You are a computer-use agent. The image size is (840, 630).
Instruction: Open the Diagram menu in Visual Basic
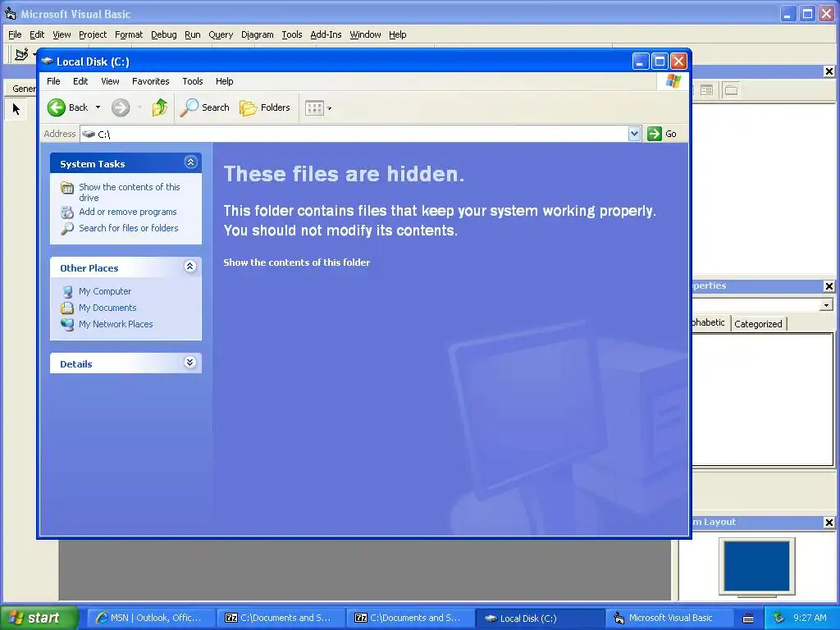257,34
